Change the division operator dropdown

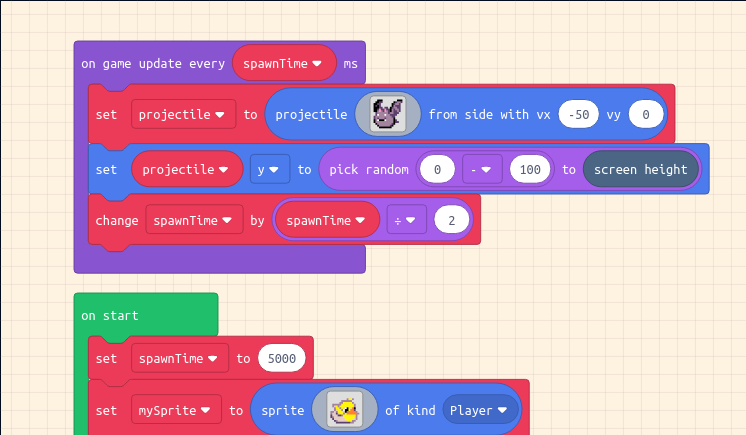pos(406,220)
